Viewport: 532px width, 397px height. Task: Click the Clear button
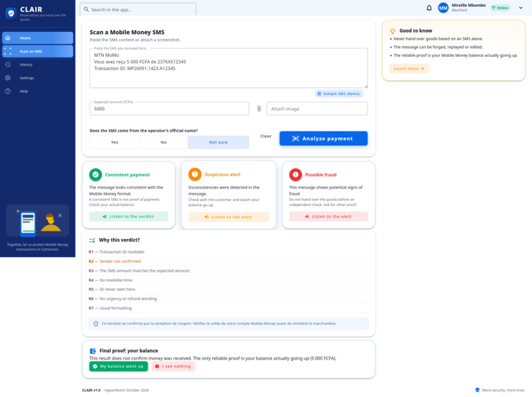(x=266, y=136)
